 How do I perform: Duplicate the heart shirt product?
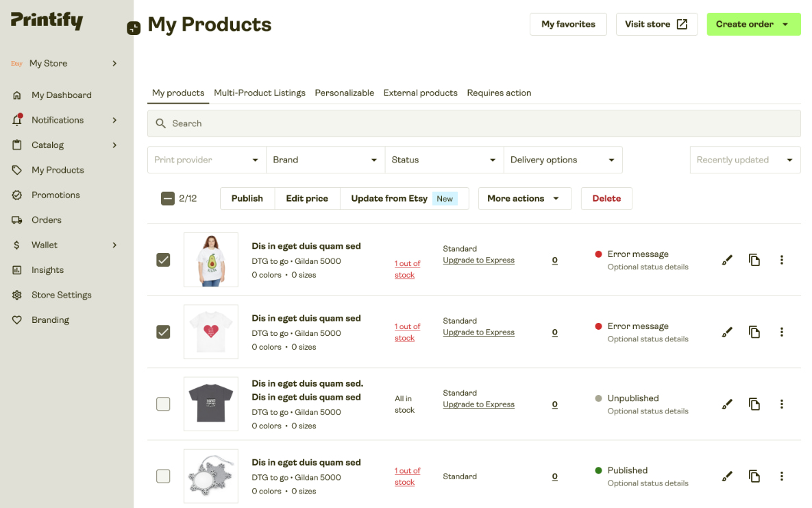[x=754, y=332]
